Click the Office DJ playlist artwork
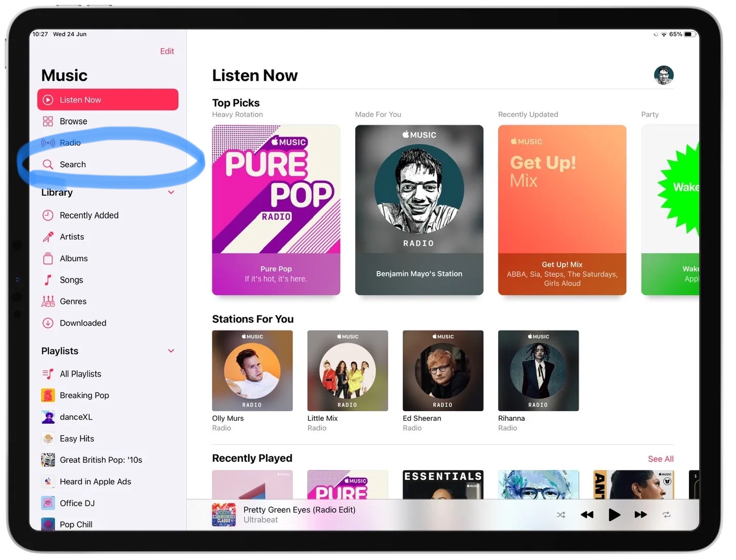736x560 pixels. pos(48,503)
